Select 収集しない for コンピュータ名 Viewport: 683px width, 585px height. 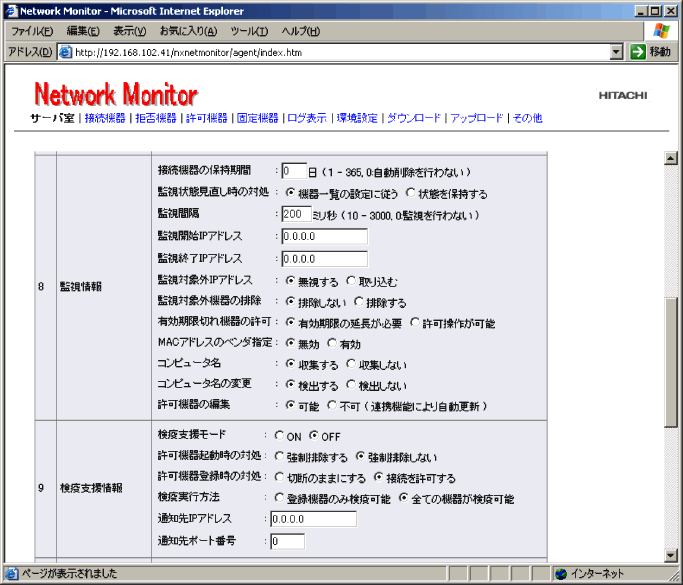pyautogui.click(x=351, y=364)
